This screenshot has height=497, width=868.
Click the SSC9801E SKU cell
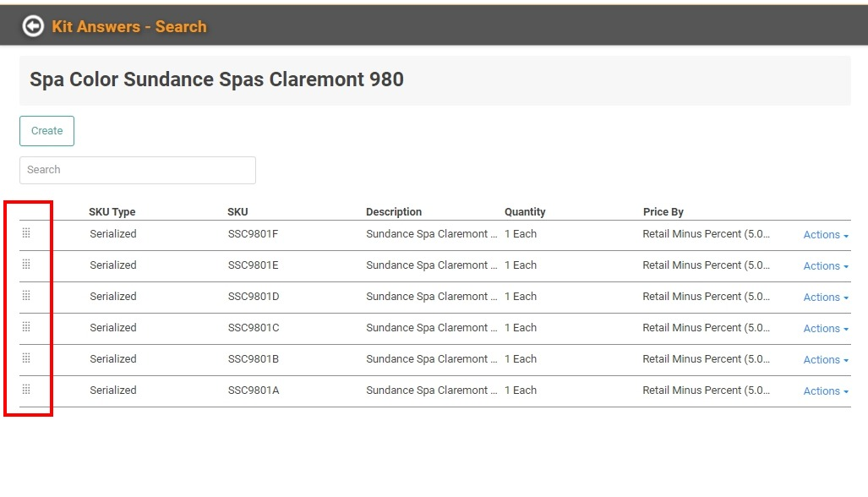pos(253,265)
